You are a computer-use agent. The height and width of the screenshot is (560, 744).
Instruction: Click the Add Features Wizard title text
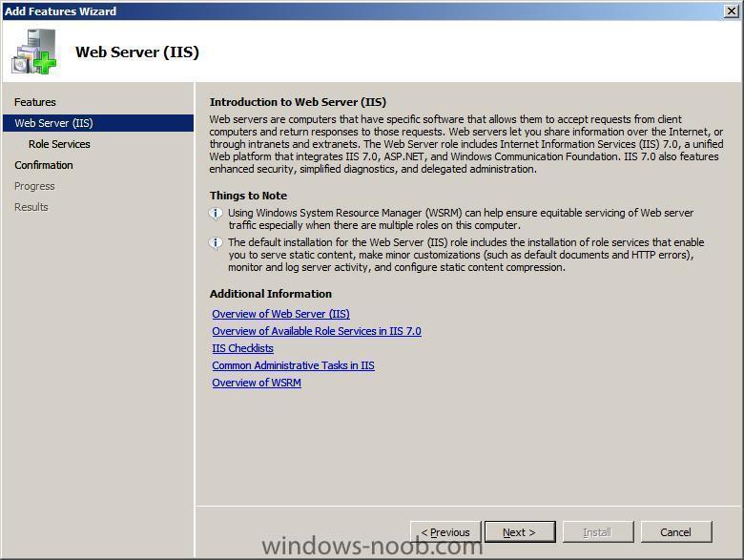tap(60, 10)
